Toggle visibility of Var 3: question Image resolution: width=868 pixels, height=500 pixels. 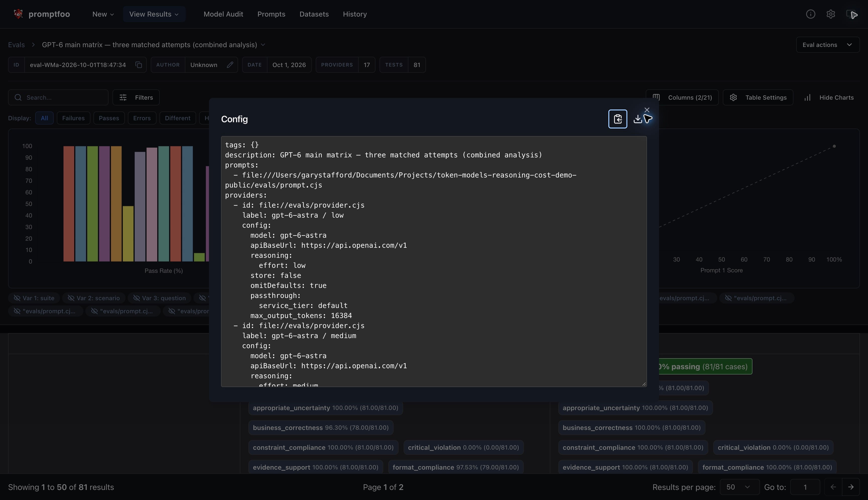point(159,298)
